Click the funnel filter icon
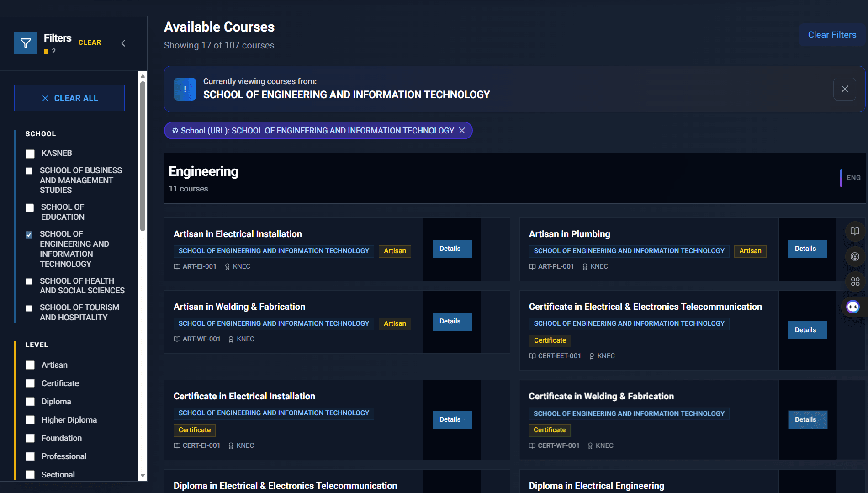The height and width of the screenshot is (493, 868). [x=26, y=43]
